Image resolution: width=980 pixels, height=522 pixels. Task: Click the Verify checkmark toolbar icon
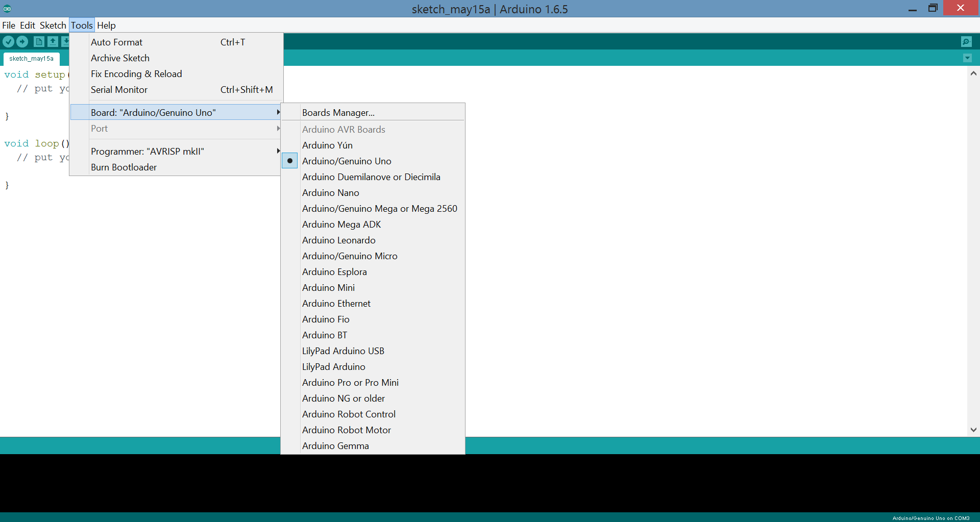coord(9,42)
